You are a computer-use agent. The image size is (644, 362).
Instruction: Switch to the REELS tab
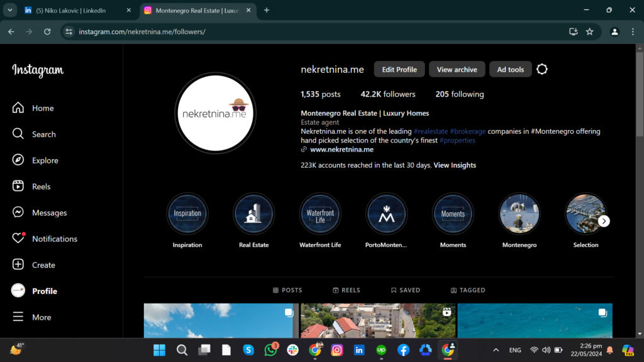347,290
